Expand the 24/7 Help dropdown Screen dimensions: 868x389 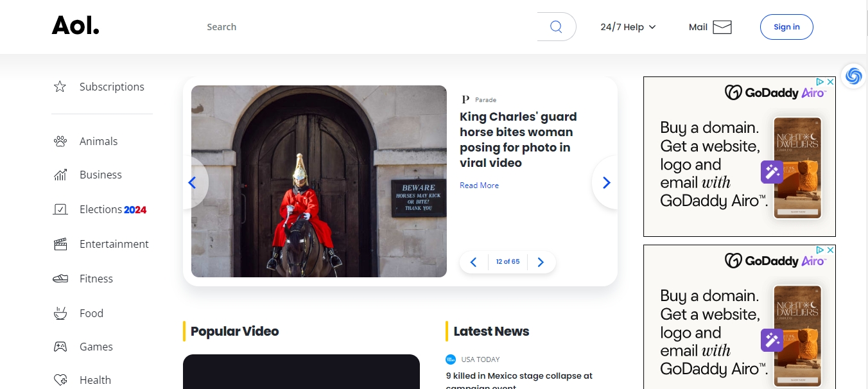coord(628,27)
